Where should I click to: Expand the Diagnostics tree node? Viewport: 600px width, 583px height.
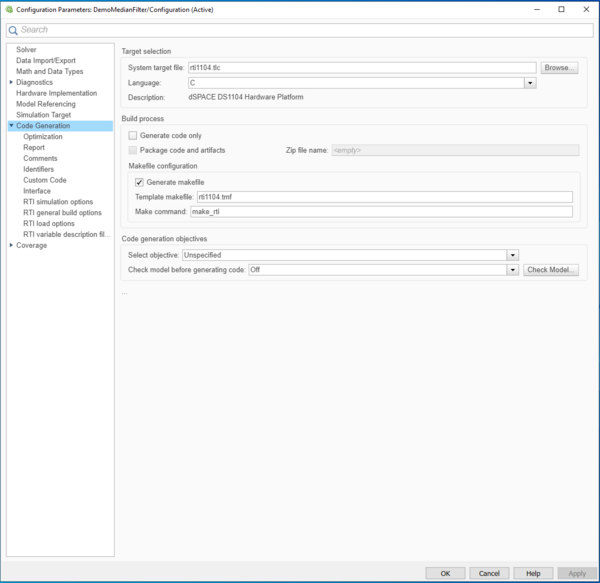coord(11,82)
